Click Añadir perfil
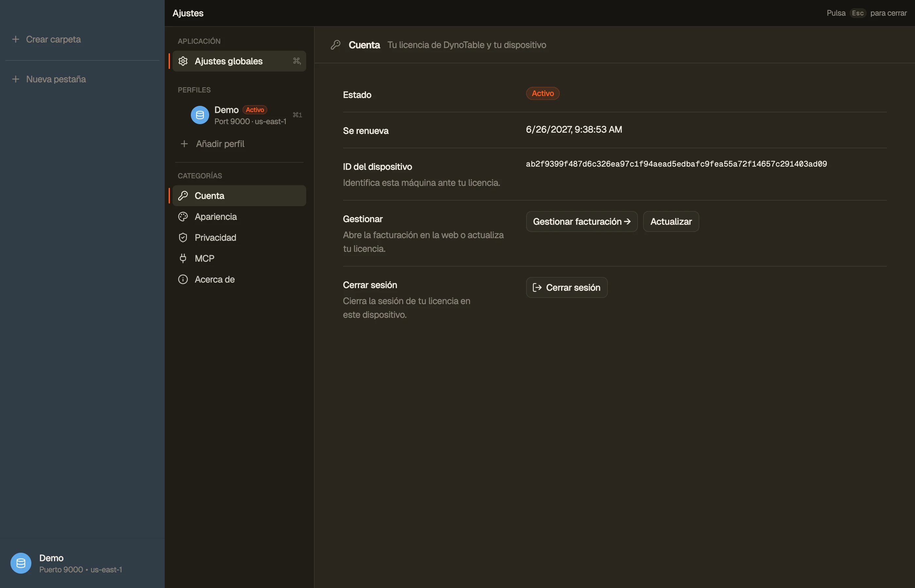The image size is (915, 588). click(x=239, y=144)
